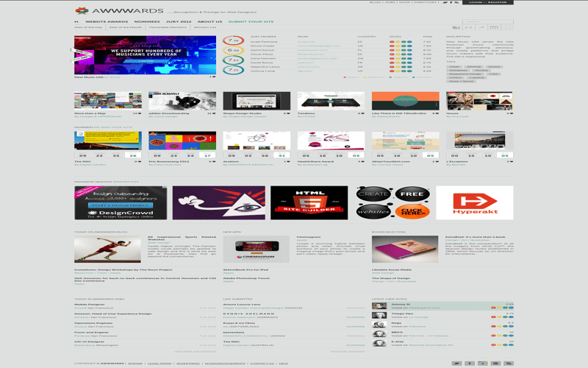Viewport: 588px width, 368px height.
Task: Click the HTML5 Site Builder sponsor banner
Action: click(x=309, y=203)
